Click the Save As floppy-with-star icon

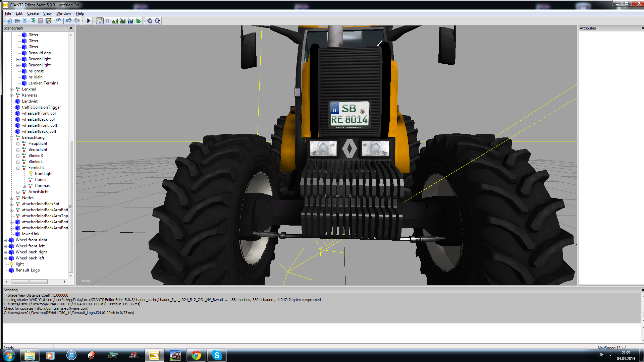[x=48, y=21]
